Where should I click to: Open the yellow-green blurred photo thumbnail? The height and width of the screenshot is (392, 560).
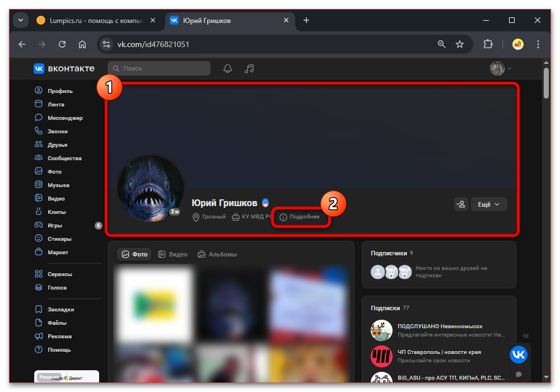(x=155, y=304)
